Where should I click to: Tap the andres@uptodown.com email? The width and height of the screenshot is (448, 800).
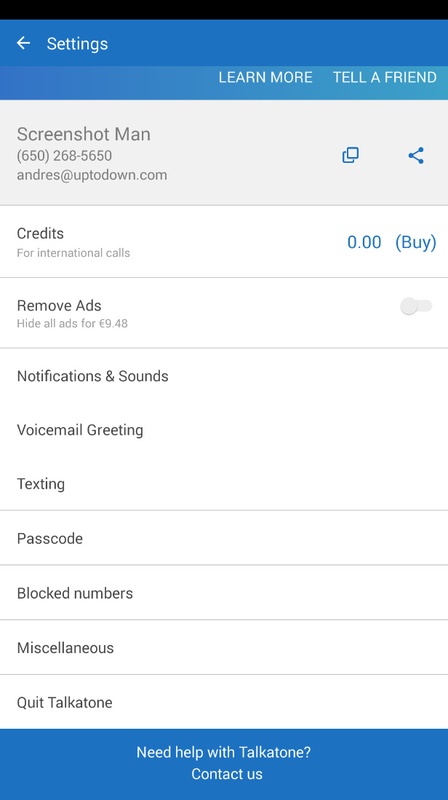92,175
